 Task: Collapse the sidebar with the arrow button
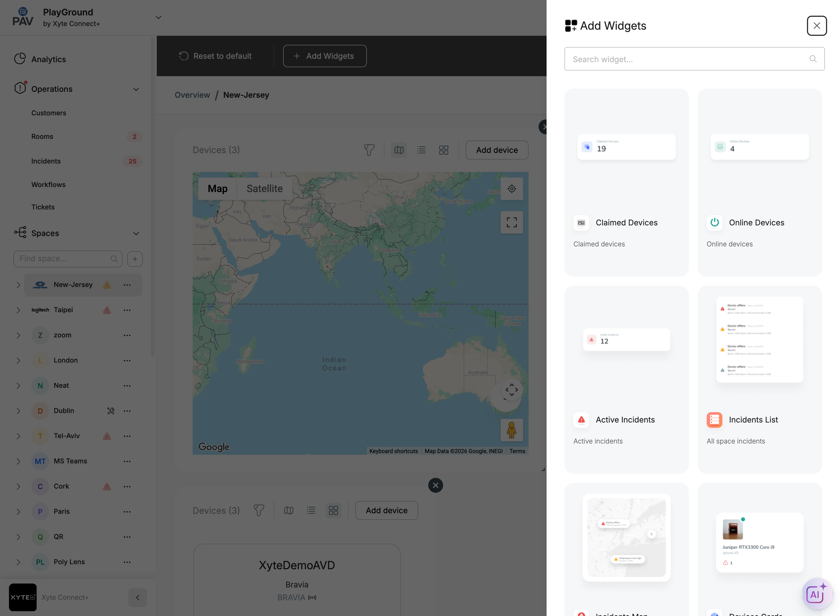[137, 597]
